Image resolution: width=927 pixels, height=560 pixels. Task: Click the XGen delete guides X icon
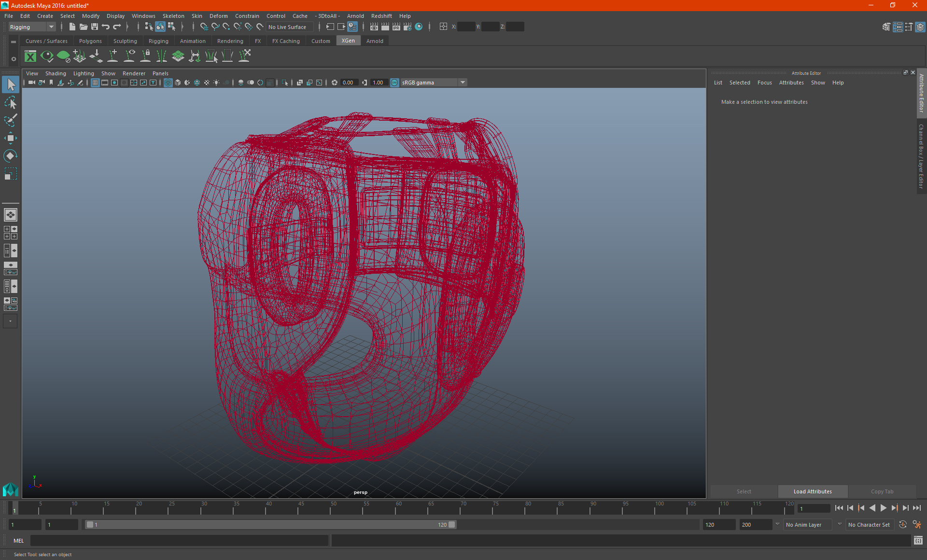(x=245, y=56)
